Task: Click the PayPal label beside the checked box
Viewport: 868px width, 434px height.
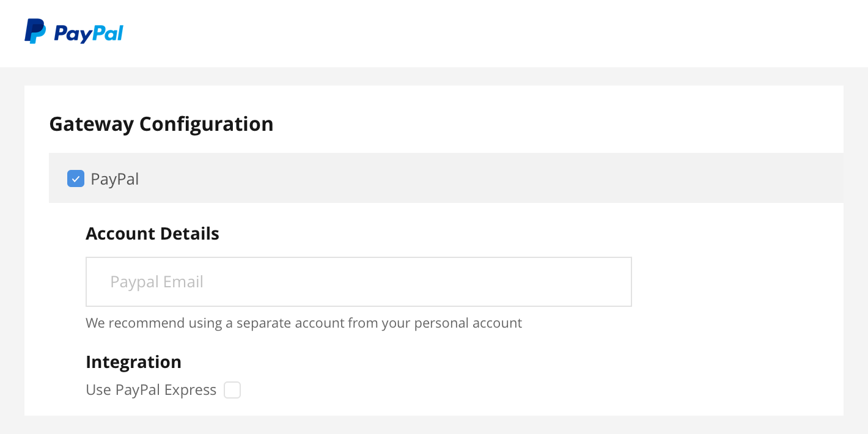Action: pyautogui.click(x=115, y=179)
